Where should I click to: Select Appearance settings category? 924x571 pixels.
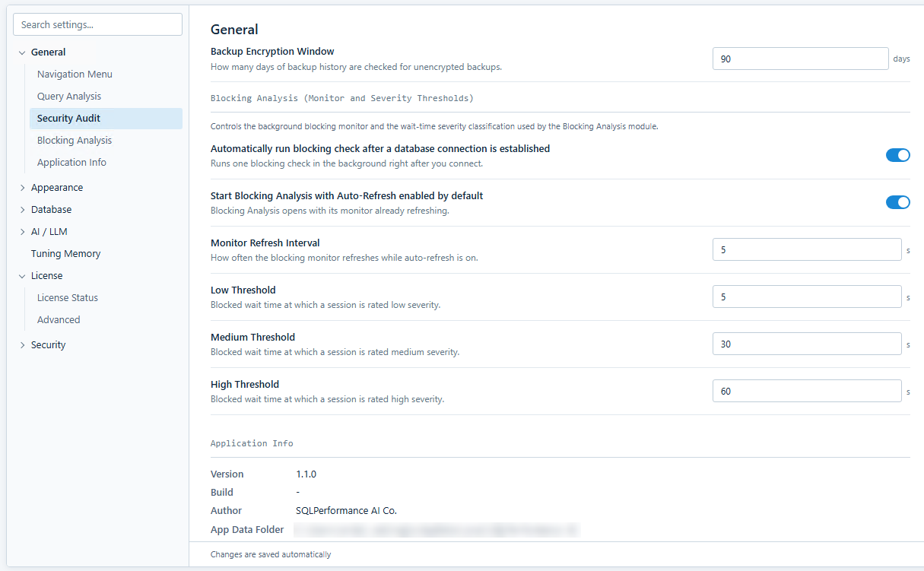pyautogui.click(x=57, y=188)
